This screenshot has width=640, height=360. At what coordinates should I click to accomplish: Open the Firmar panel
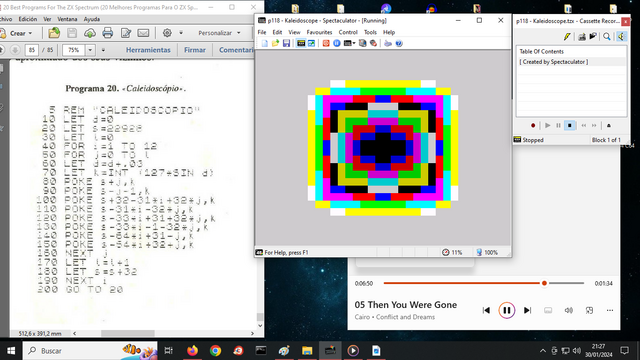[x=195, y=50]
